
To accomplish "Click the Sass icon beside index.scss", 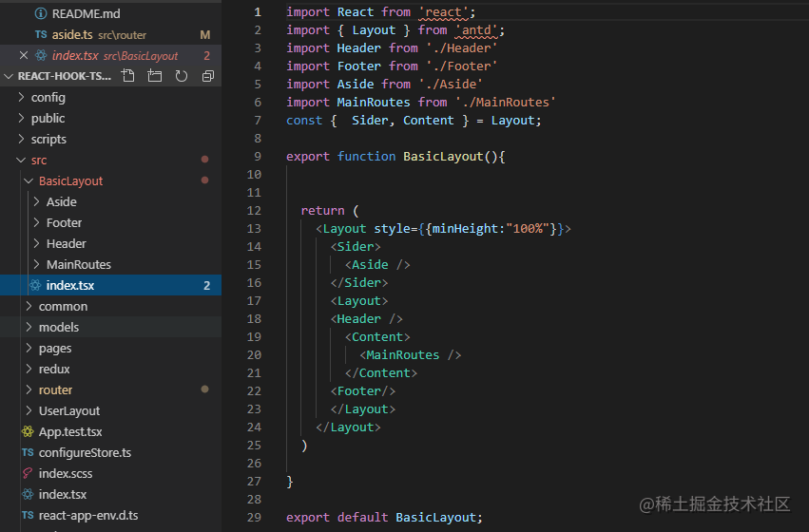I will point(28,473).
